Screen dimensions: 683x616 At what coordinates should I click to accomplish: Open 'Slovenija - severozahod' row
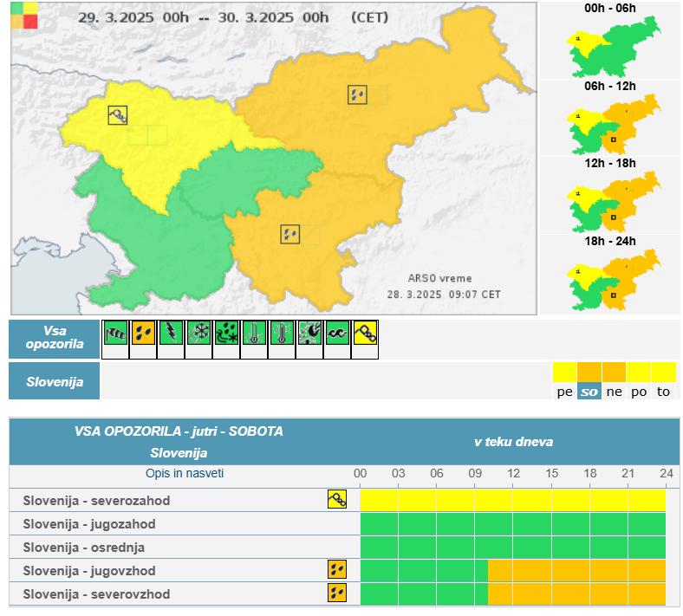coord(96,500)
